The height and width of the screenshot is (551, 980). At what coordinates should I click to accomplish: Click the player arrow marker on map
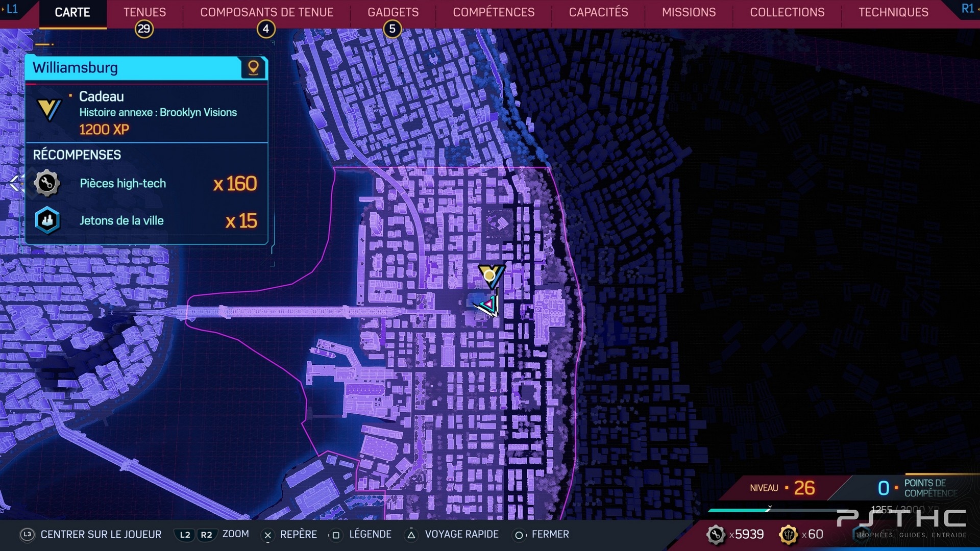point(487,305)
